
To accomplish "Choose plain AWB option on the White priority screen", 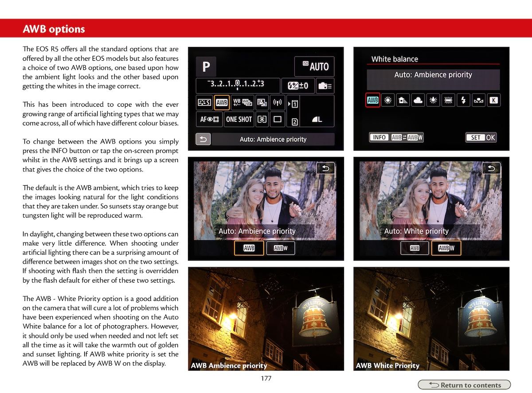I will 415,248.
